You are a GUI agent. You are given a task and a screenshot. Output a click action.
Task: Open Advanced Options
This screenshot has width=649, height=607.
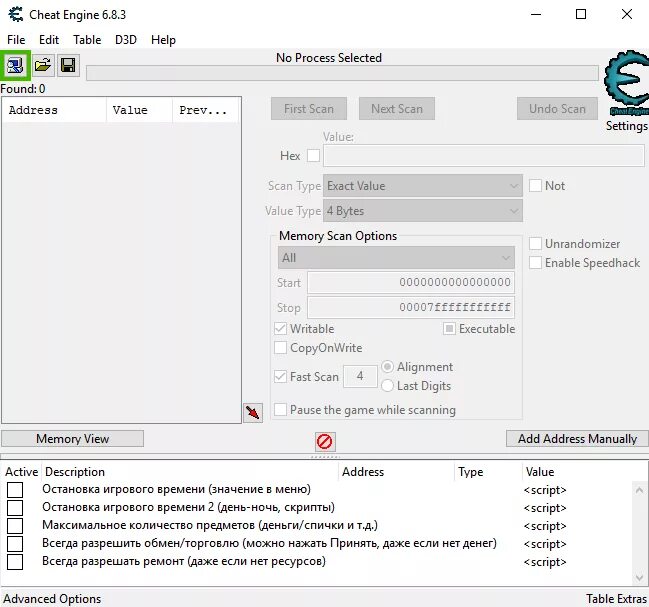point(52,599)
